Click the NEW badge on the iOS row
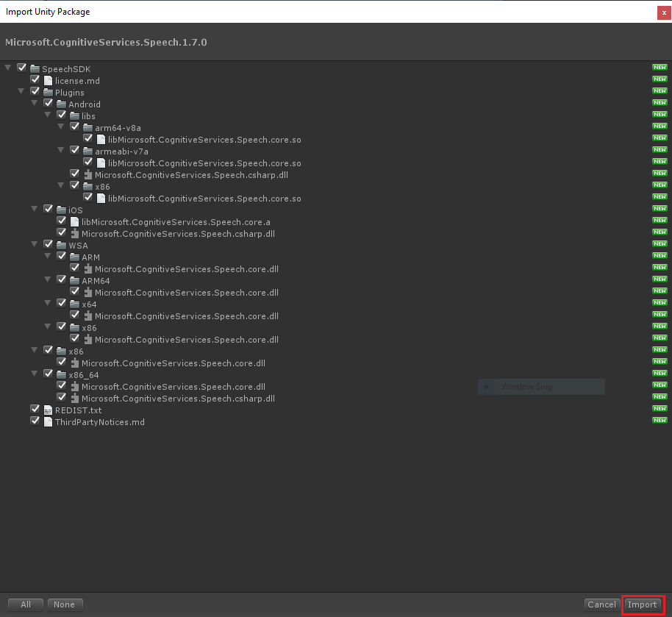This screenshot has height=617, width=672. (660, 208)
